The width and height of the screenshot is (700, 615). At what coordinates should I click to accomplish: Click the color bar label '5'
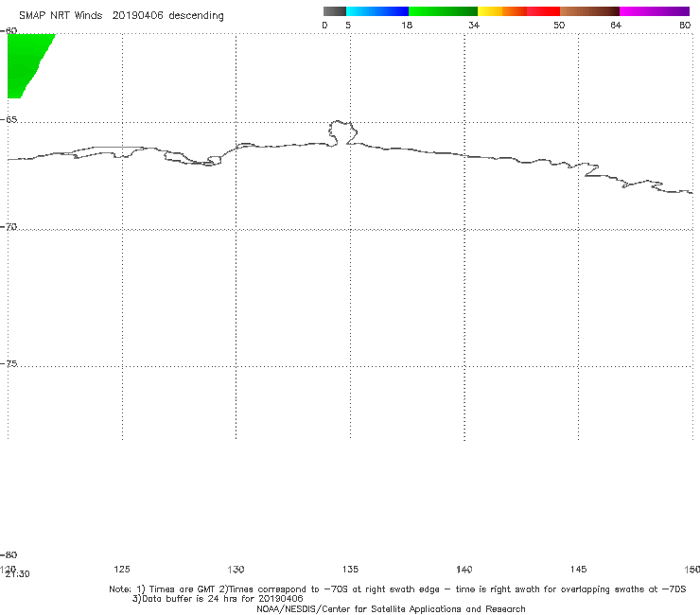[348, 25]
